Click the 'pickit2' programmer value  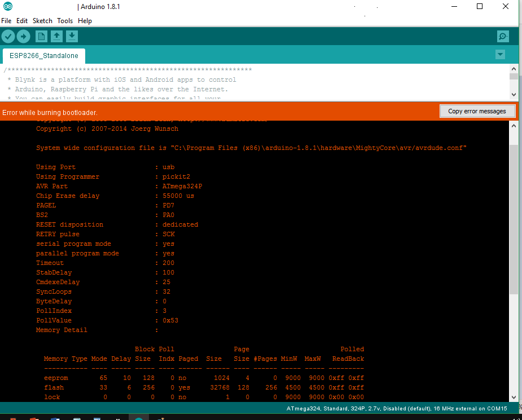[x=176, y=176]
